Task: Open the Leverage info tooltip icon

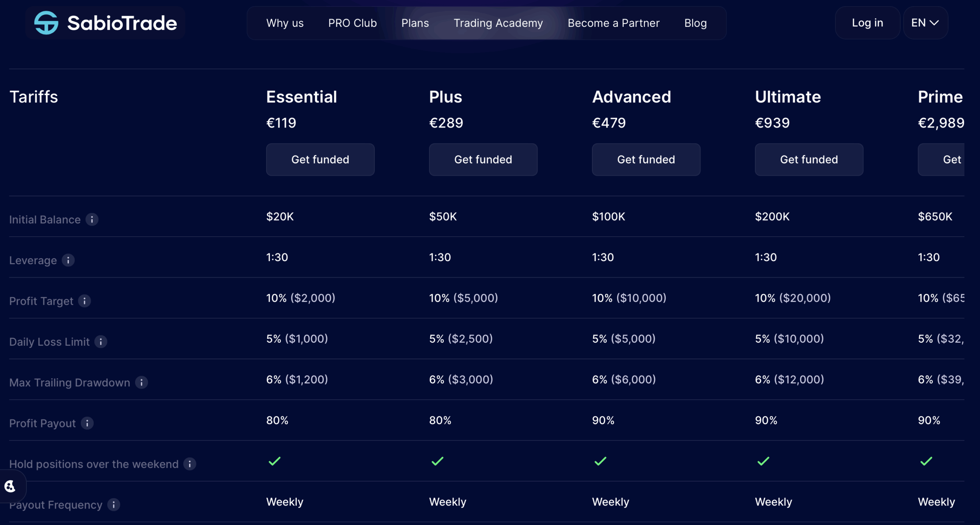Action: [x=68, y=260]
